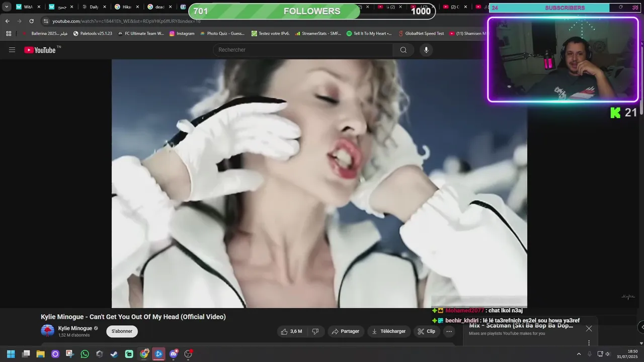Viewport: 644px width, 362px height.
Task: Show hidden system tray icons
Action: tap(579, 354)
